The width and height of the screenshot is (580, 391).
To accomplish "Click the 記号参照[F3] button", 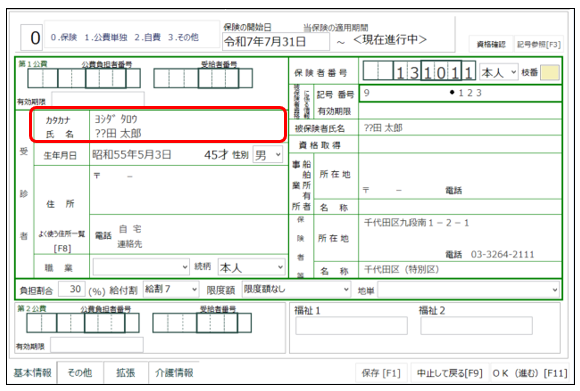I will 539,44.
